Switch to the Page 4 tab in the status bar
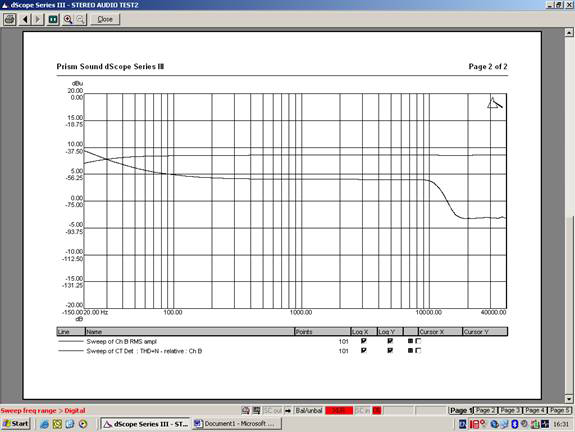 [535, 410]
